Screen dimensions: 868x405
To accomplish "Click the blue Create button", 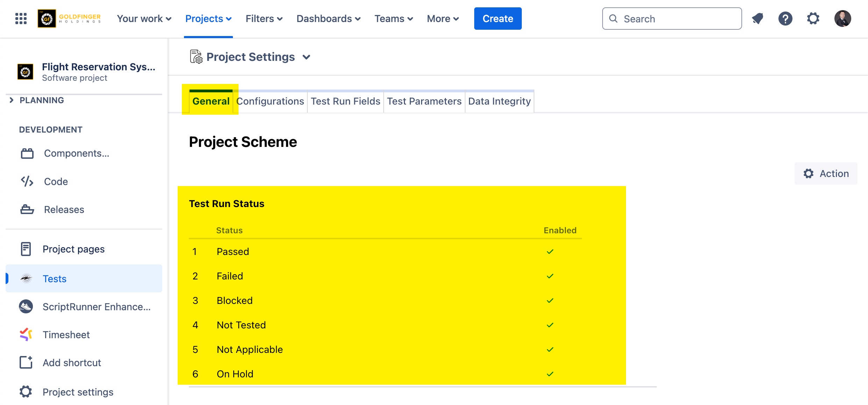I will coord(498,19).
